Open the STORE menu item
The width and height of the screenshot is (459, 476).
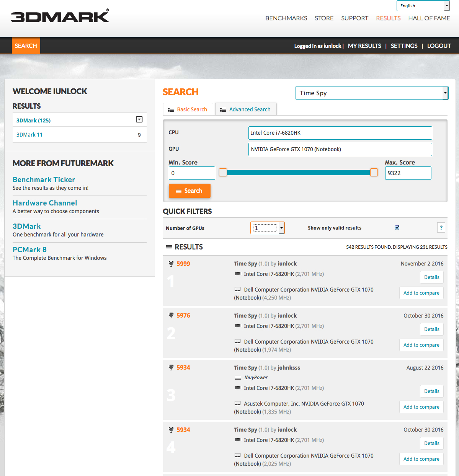324,18
